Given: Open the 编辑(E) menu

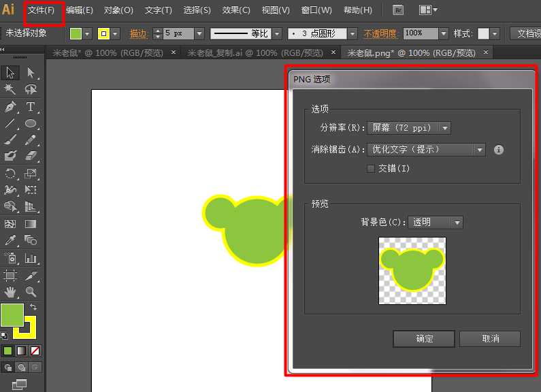Looking at the screenshot, I should pyautogui.click(x=80, y=10).
